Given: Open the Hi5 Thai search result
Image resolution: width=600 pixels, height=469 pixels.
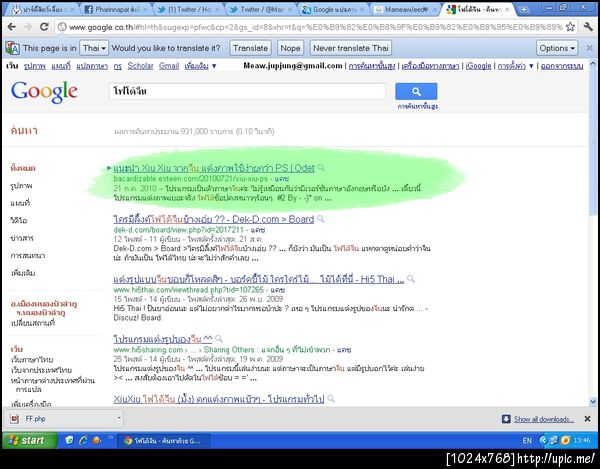Looking at the screenshot, I should (x=259, y=279).
